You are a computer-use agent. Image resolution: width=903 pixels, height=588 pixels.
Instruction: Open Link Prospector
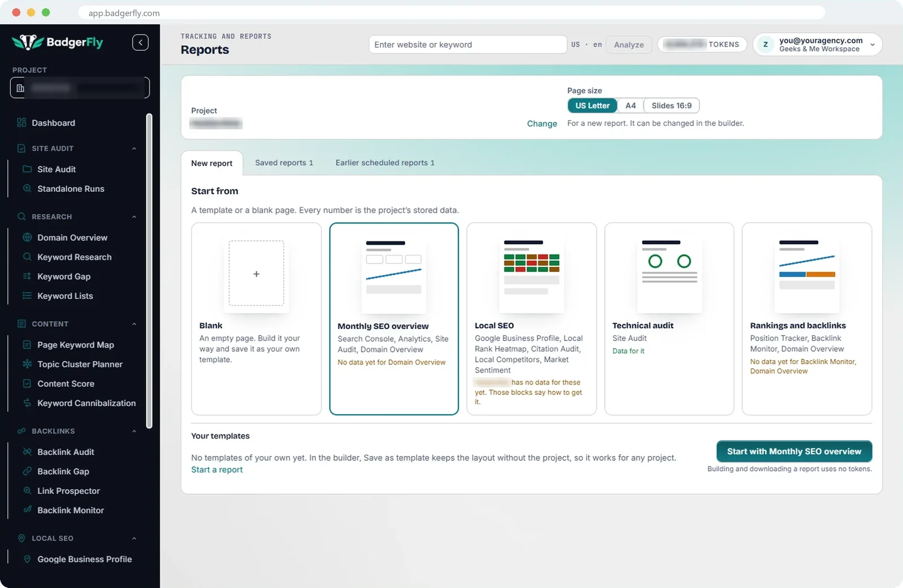coord(68,491)
